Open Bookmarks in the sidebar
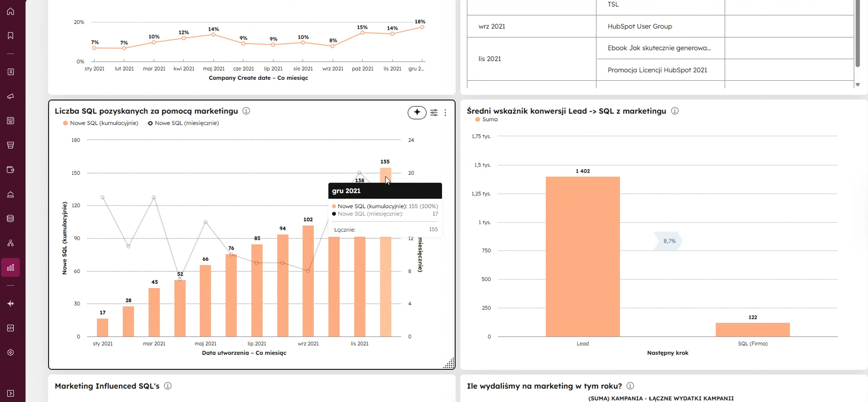The image size is (868, 402). (10, 36)
